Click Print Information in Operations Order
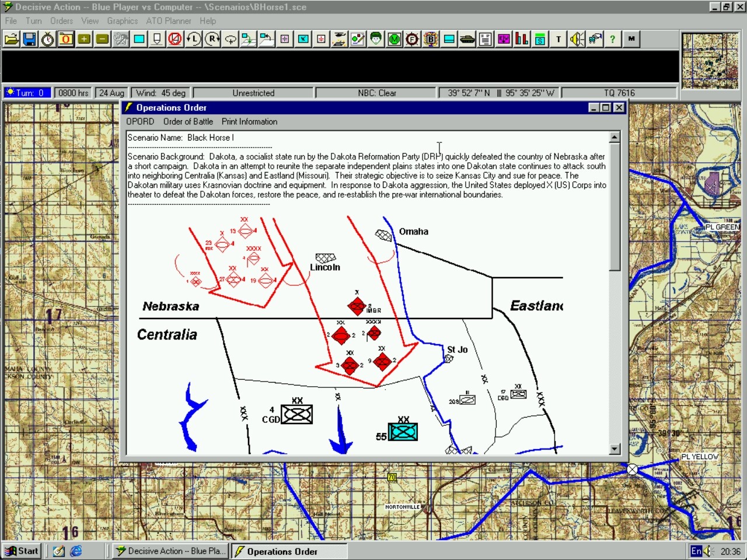Screen dimensions: 747x560 tap(249, 121)
